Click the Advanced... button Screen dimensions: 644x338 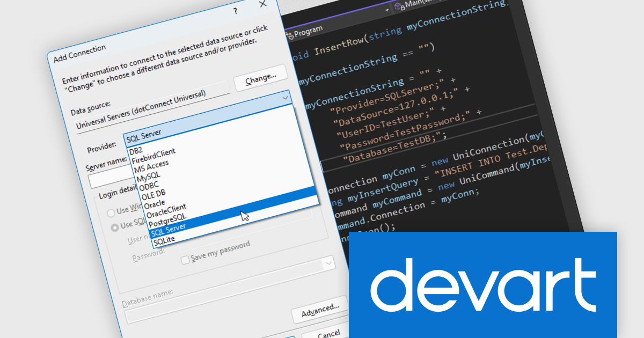pyautogui.click(x=320, y=310)
